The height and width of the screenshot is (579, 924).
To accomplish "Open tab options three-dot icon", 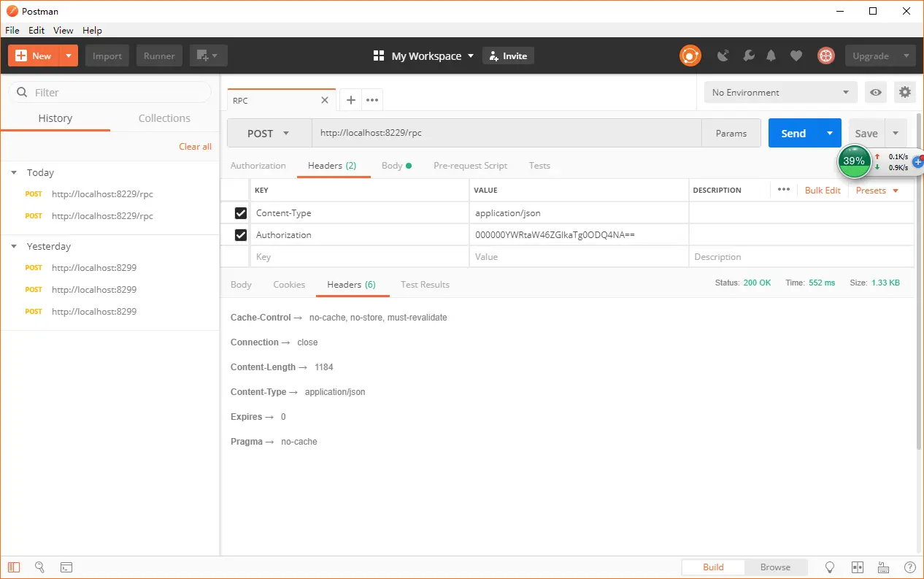I will tap(372, 100).
